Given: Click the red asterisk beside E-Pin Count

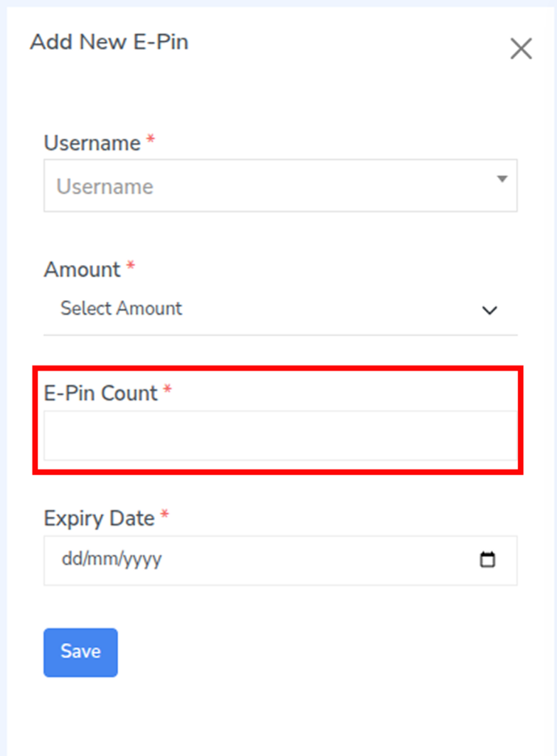Looking at the screenshot, I should [167, 391].
